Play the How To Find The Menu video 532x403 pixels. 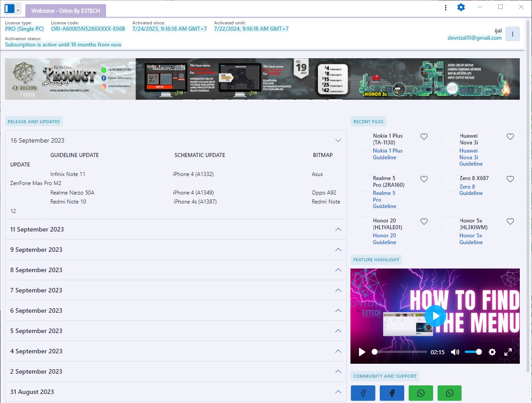tap(435, 316)
